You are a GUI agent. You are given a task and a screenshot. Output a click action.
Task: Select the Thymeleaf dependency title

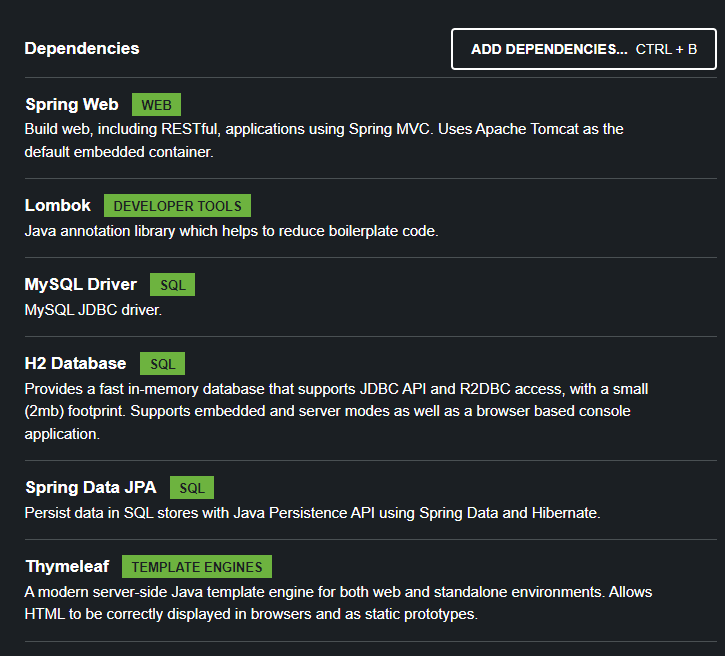tap(66, 566)
